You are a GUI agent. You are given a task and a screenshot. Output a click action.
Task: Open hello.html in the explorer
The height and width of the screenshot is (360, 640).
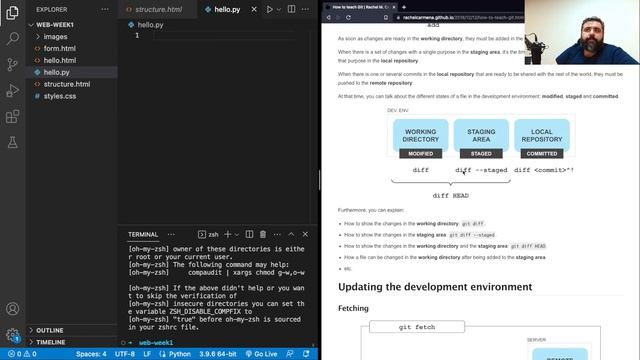coord(60,60)
